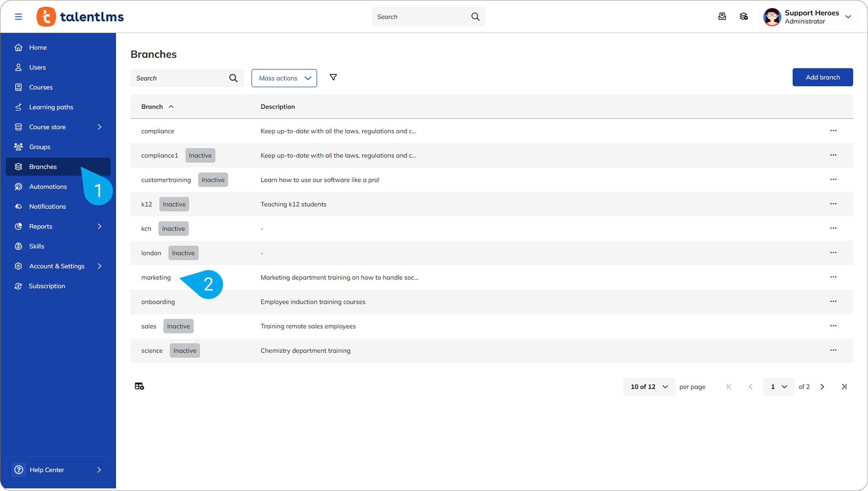Click the branch switcher icon in header
The image size is (868, 491).
click(x=744, y=17)
